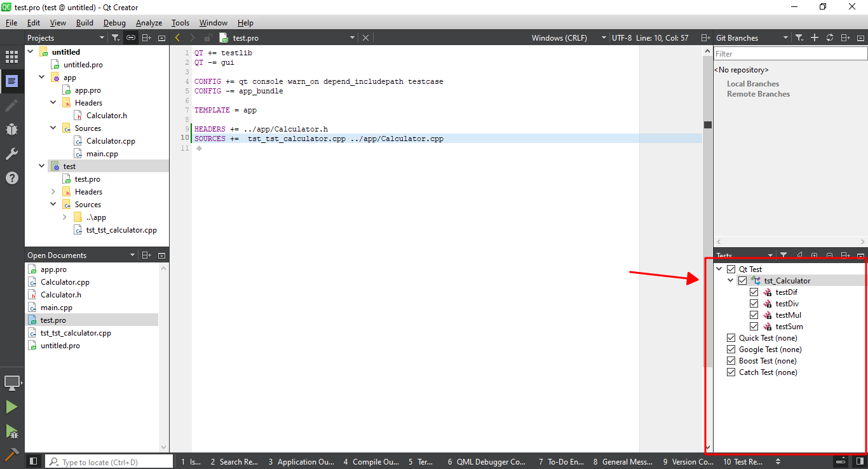
Task: Uncheck the Google Test (none) checkbox
Action: 731,350
